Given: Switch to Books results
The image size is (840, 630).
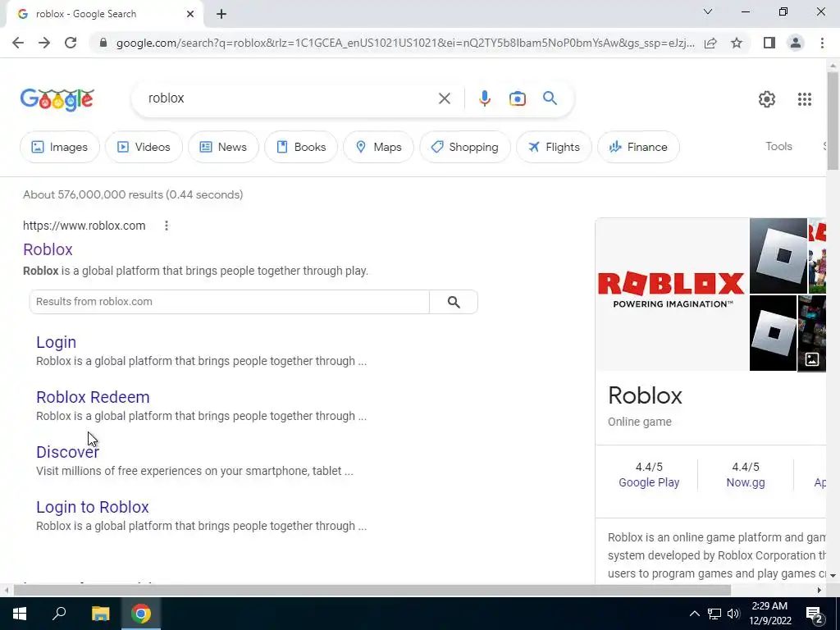Looking at the screenshot, I should pyautogui.click(x=301, y=147).
